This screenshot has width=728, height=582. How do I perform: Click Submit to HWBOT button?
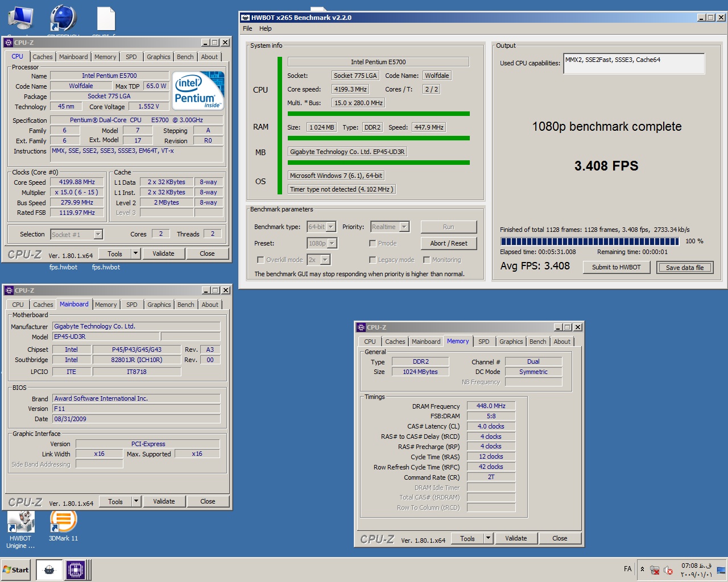(x=617, y=267)
